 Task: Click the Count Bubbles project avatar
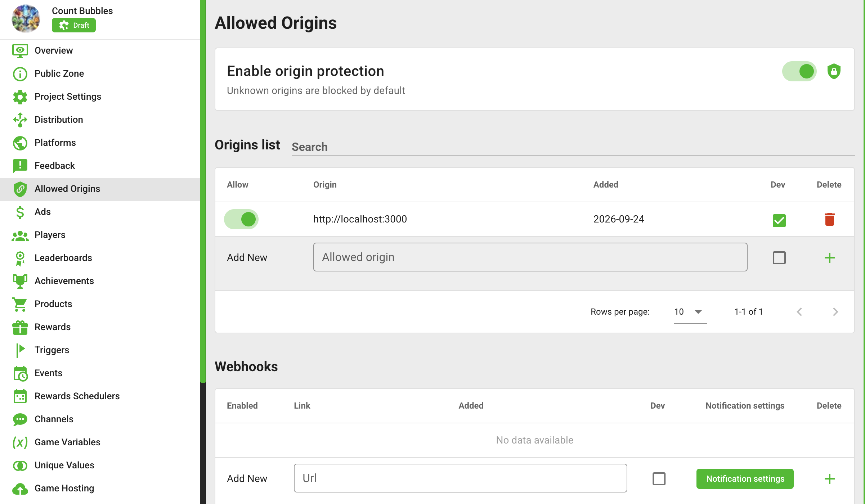(26, 19)
